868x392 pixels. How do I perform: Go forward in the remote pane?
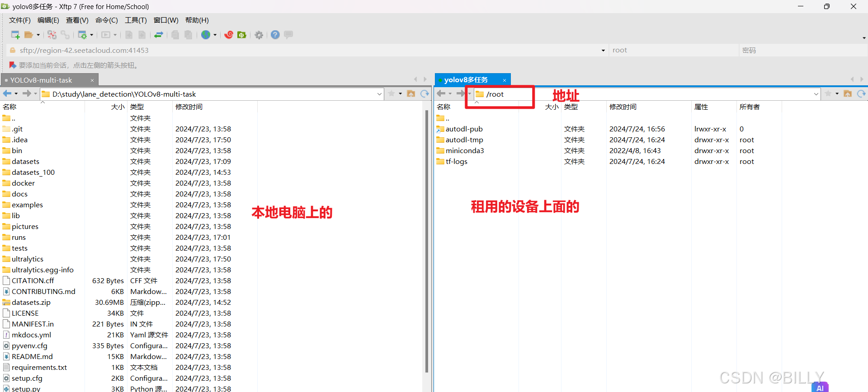pos(461,93)
